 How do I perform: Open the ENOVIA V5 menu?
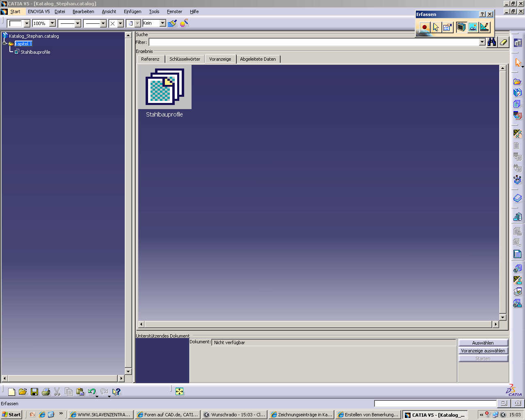(39, 11)
